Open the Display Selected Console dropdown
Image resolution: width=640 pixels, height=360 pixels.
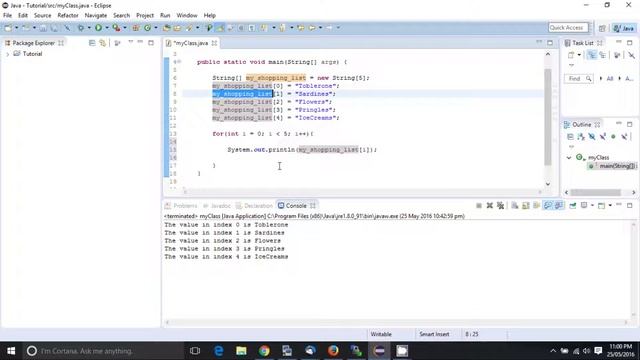[x=592, y=206]
